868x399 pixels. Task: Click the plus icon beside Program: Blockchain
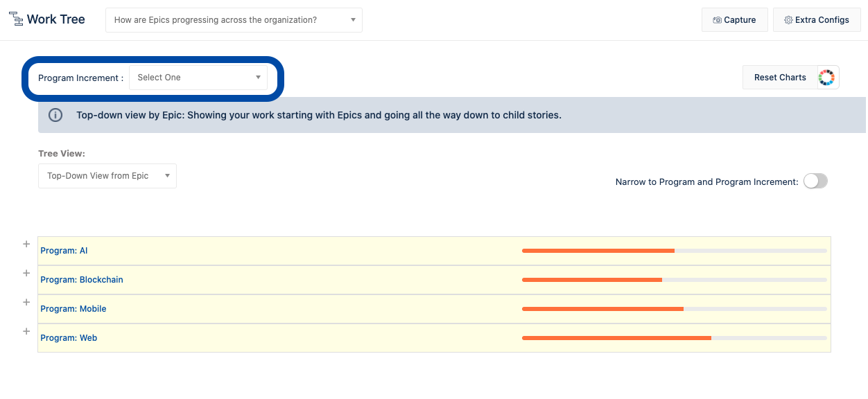coord(26,273)
